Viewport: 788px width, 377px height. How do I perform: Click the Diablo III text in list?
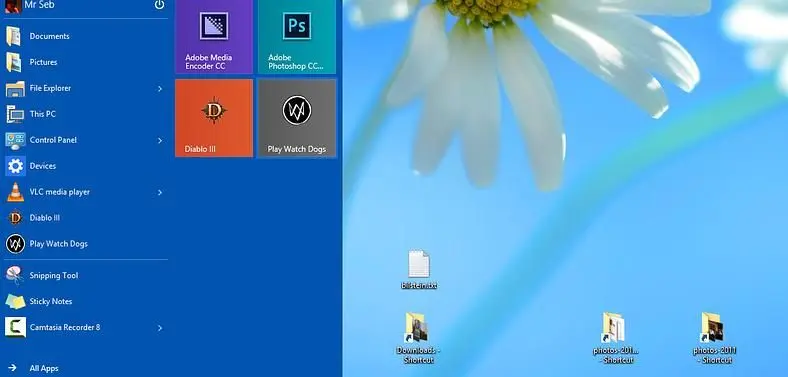click(45, 218)
